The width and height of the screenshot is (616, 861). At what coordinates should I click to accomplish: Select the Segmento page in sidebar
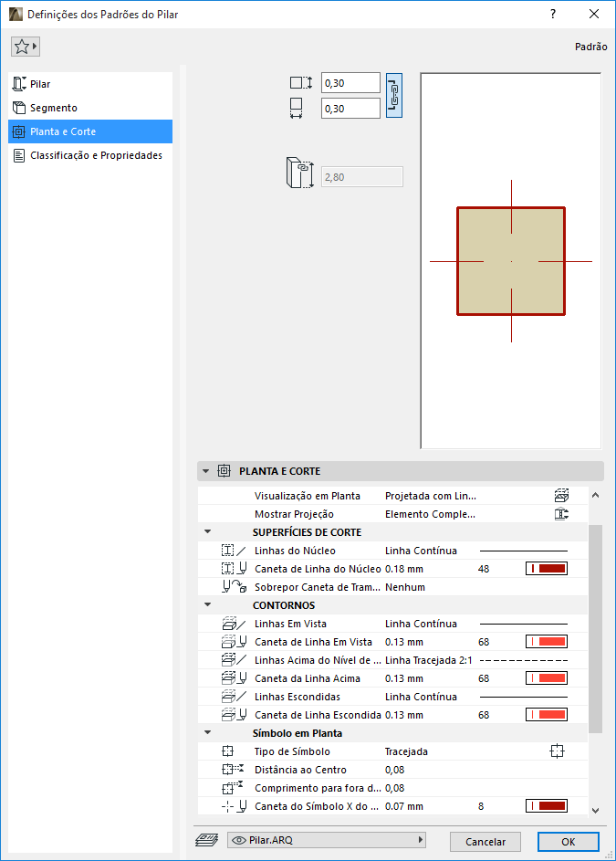[x=90, y=108]
